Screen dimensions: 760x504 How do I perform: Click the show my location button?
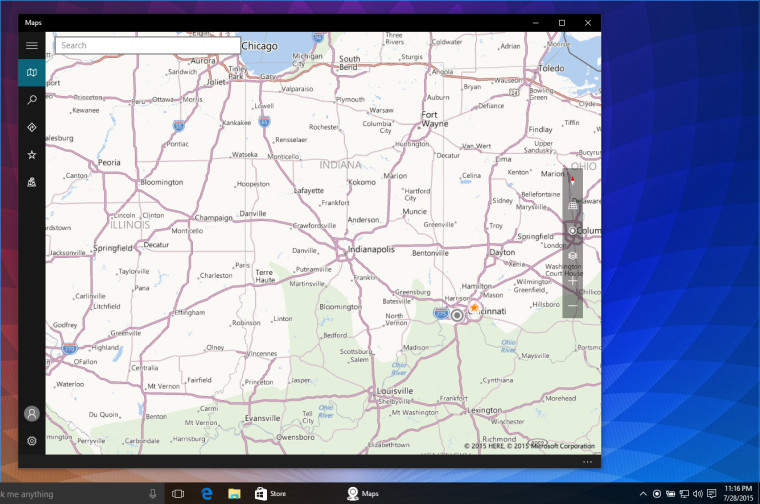pos(572,231)
